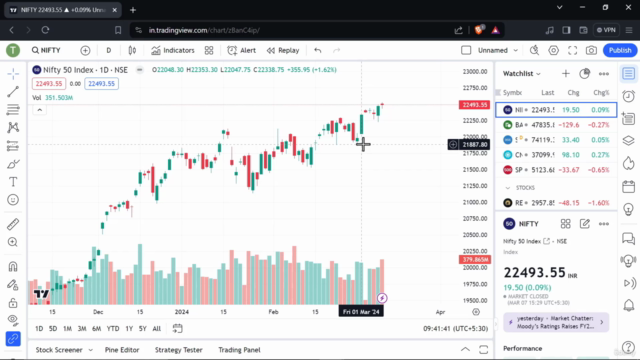Add symbol to compare with plus icon
Viewport: 640px width, 360px height.
pyautogui.click(x=85, y=50)
